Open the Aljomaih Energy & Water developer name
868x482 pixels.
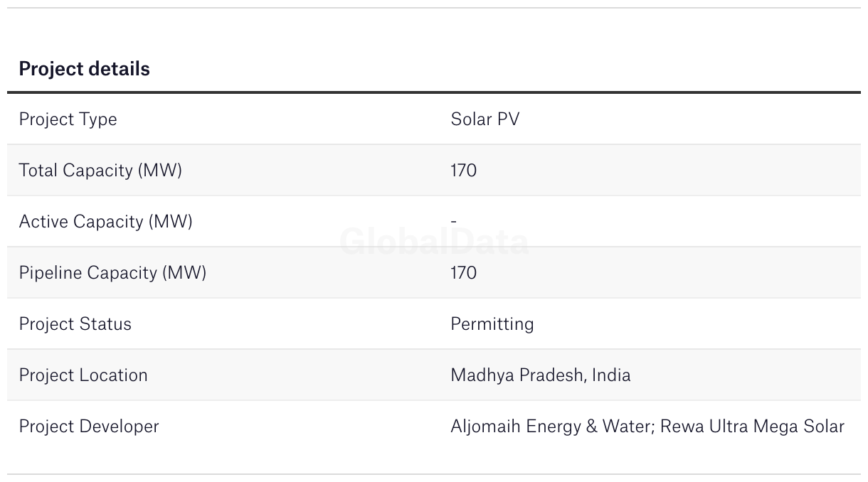[x=552, y=427]
